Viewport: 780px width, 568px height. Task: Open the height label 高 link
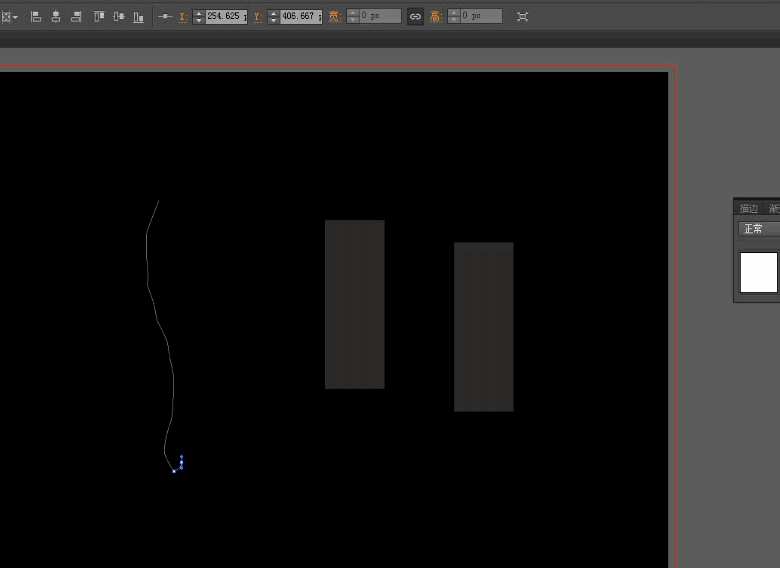pos(436,17)
